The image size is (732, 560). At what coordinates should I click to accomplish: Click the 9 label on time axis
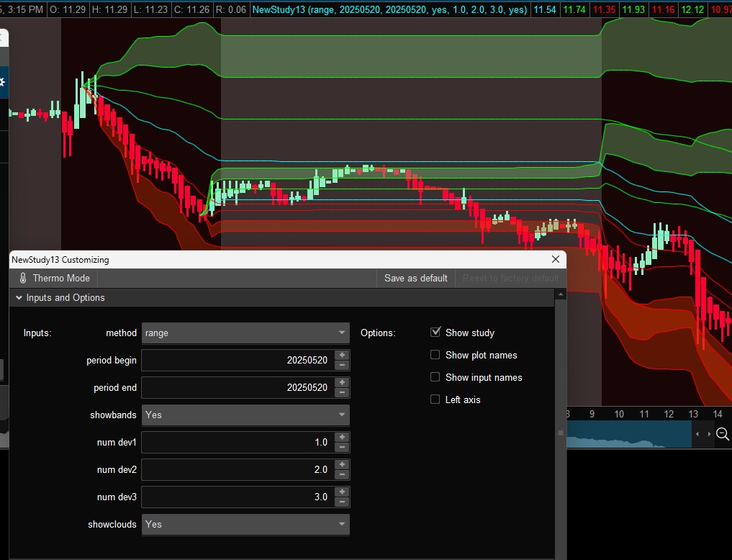(x=592, y=414)
